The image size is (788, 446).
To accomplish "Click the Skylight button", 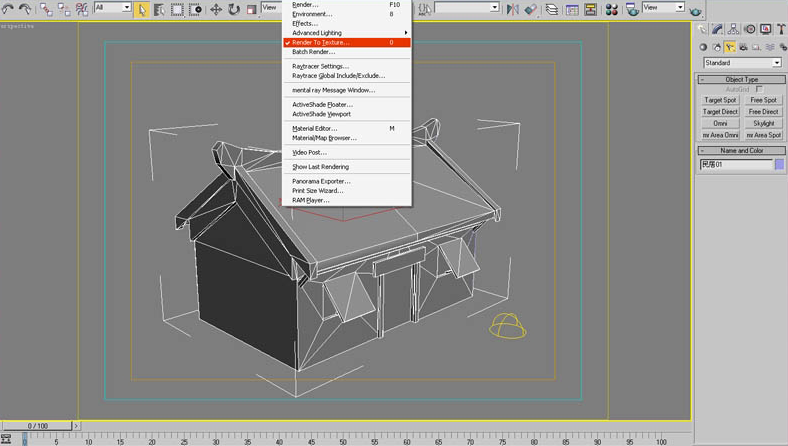I will pyautogui.click(x=763, y=123).
